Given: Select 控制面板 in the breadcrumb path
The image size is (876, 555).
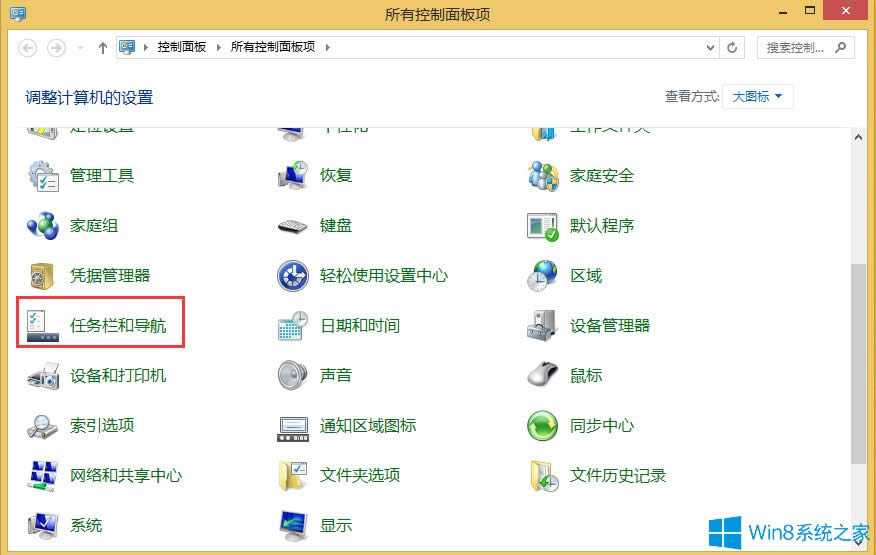Looking at the screenshot, I should tap(181, 47).
